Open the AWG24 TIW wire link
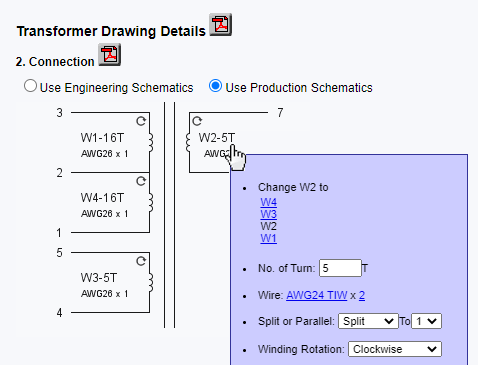478x365 pixels. point(317,295)
